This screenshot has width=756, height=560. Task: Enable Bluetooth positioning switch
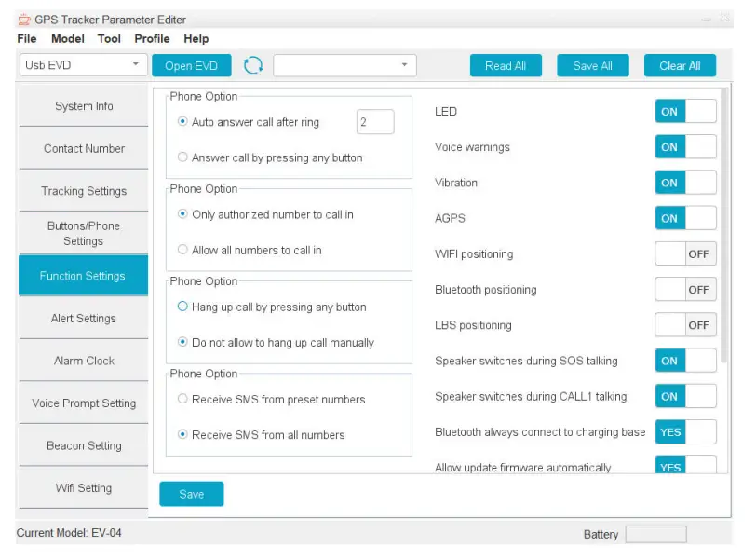coord(685,290)
